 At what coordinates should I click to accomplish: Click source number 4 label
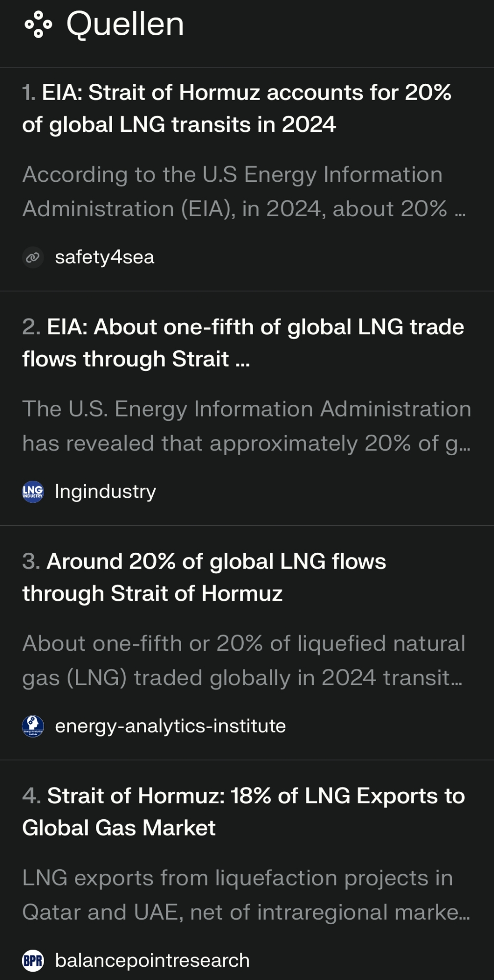[31, 796]
